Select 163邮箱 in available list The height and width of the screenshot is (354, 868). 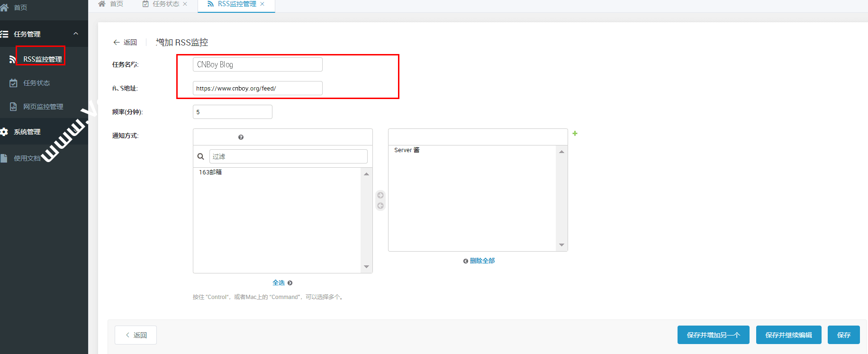210,172
